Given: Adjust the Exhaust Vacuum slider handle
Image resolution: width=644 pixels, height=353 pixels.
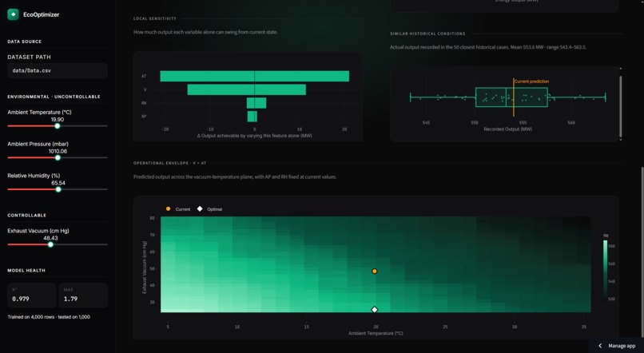Looking at the screenshot, I should [50, 244].
